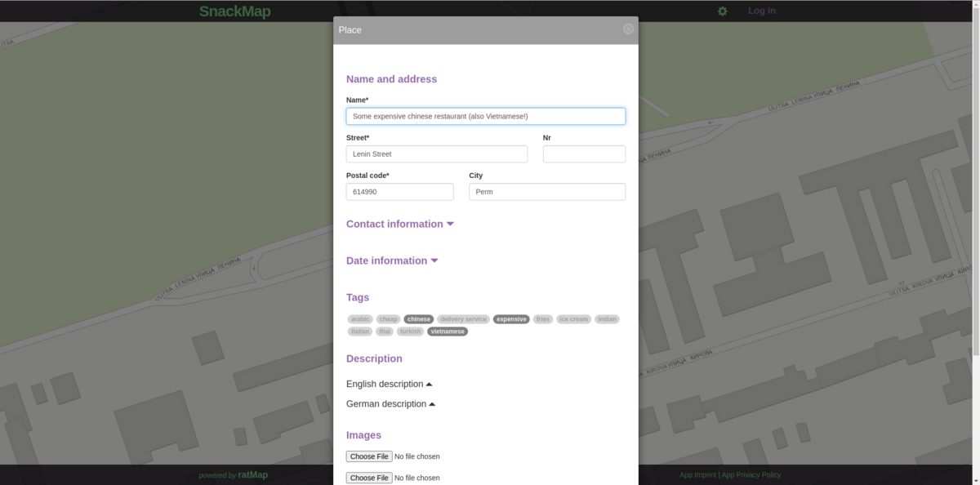Click the SnackMap logo
This screenshot has height=485, width=980.
tap(234, 11)
